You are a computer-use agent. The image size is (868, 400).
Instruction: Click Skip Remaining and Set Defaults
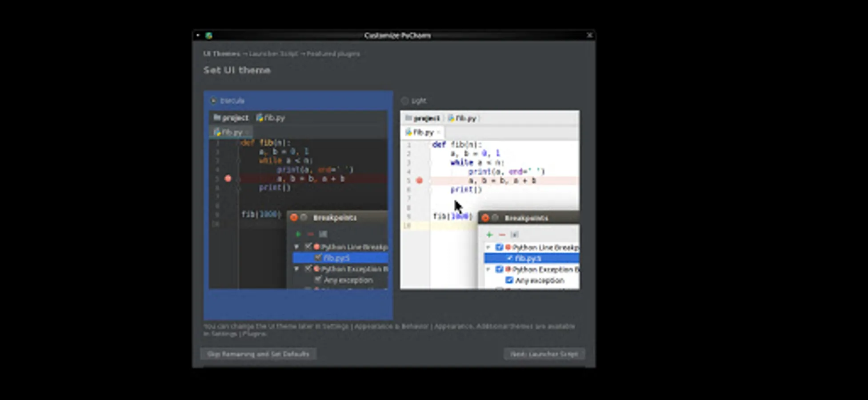258,354
